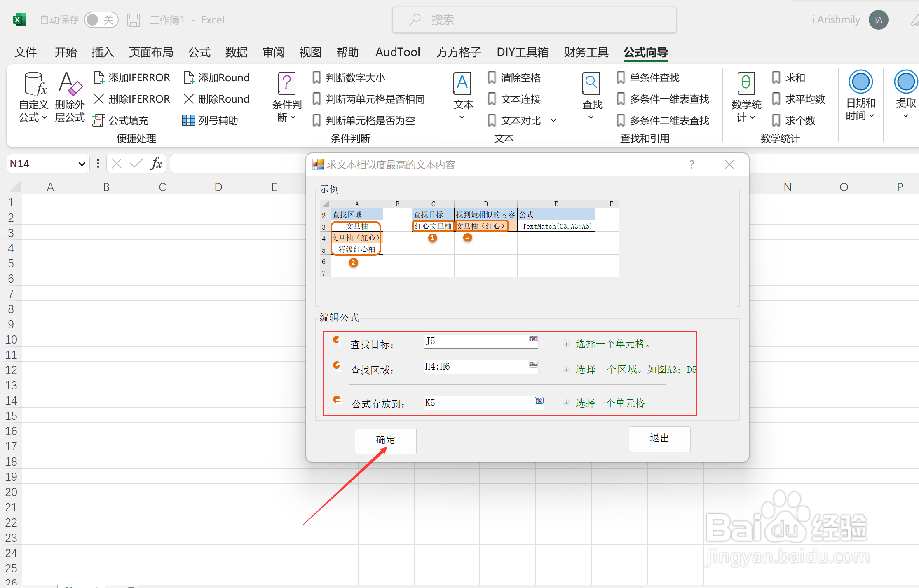The height and width of the screenshot is (588, 919).
Task: Click the dialog help question mark
Action: 692,165
